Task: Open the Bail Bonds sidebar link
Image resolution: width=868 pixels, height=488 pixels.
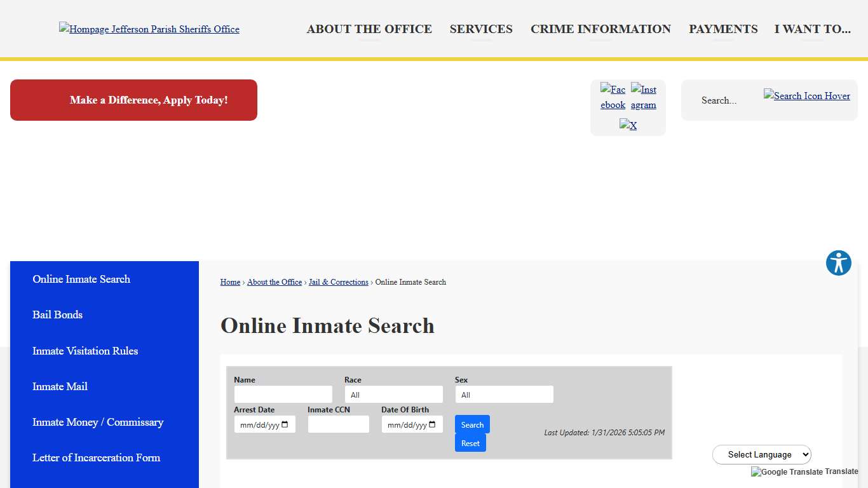Action: (x=57, y=315)
